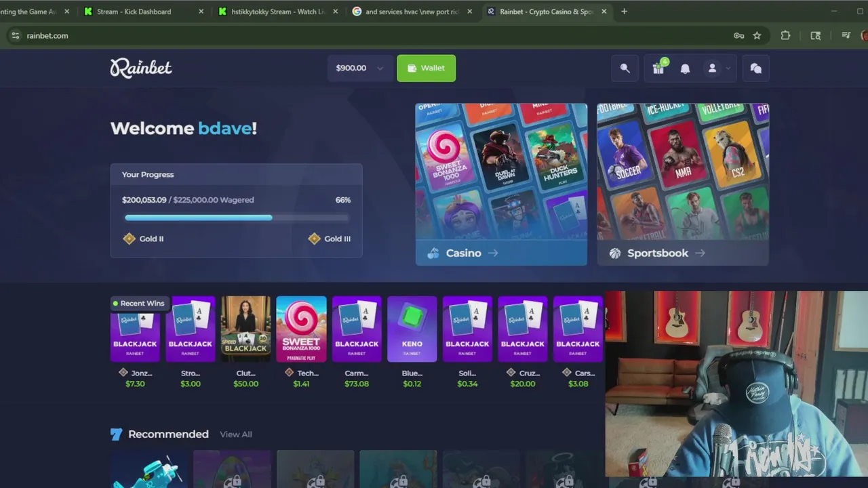Bookmark page with star icon
The width and height of the screenshot is (868, 488).
(757, 35)
